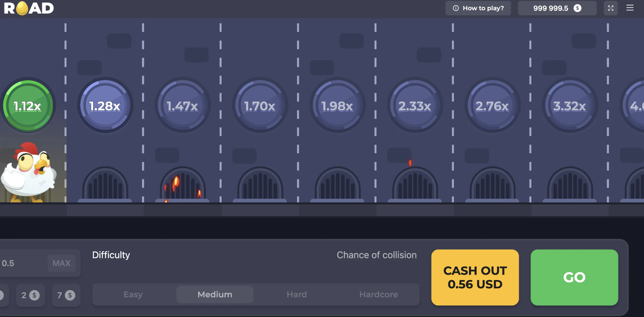Click the sewer grate under 1.28x
Image resolution: width=644 pixels, height=317 pixels.
click(x=105, y=184)
